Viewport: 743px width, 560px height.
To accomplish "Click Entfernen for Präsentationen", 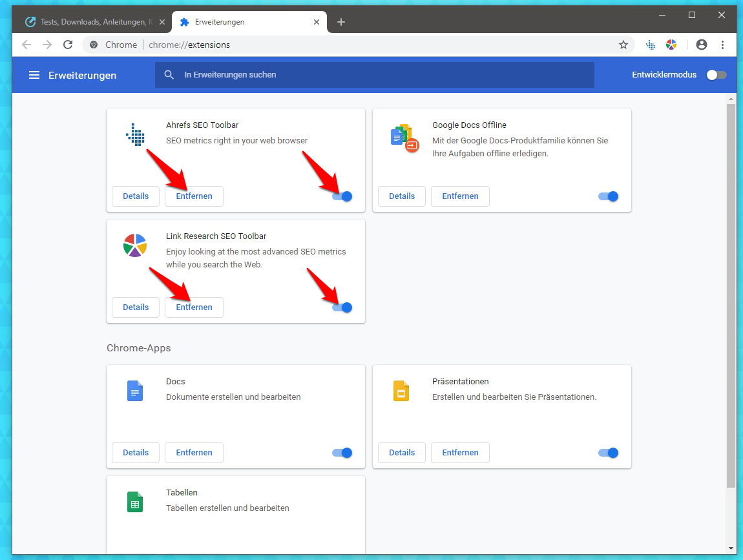I will pos(460,453).
